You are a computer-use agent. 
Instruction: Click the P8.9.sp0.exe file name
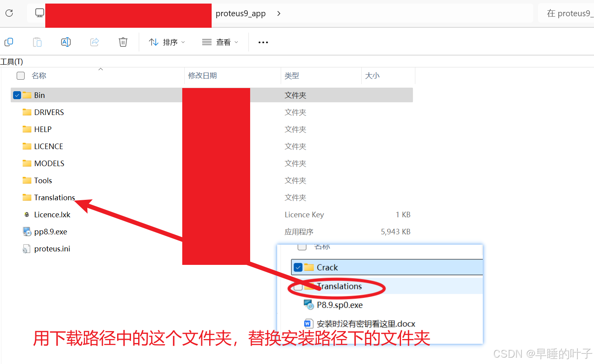click(x=340, y=305)
